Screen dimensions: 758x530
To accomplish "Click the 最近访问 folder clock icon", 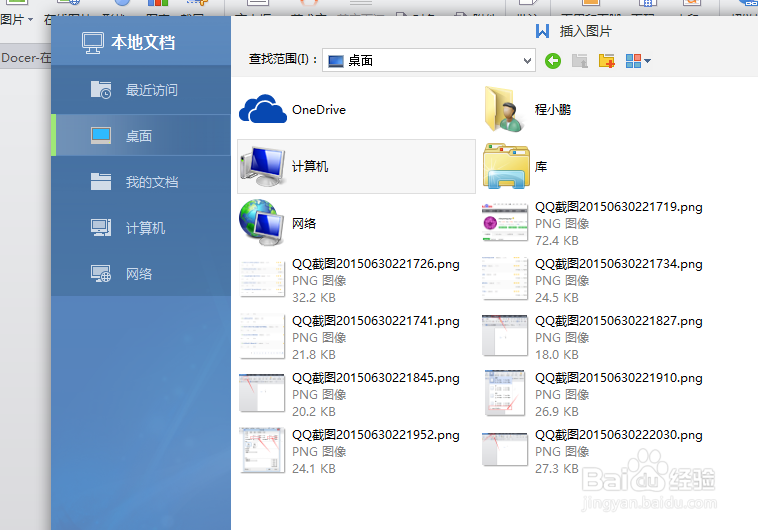I will tap(101, 90).
